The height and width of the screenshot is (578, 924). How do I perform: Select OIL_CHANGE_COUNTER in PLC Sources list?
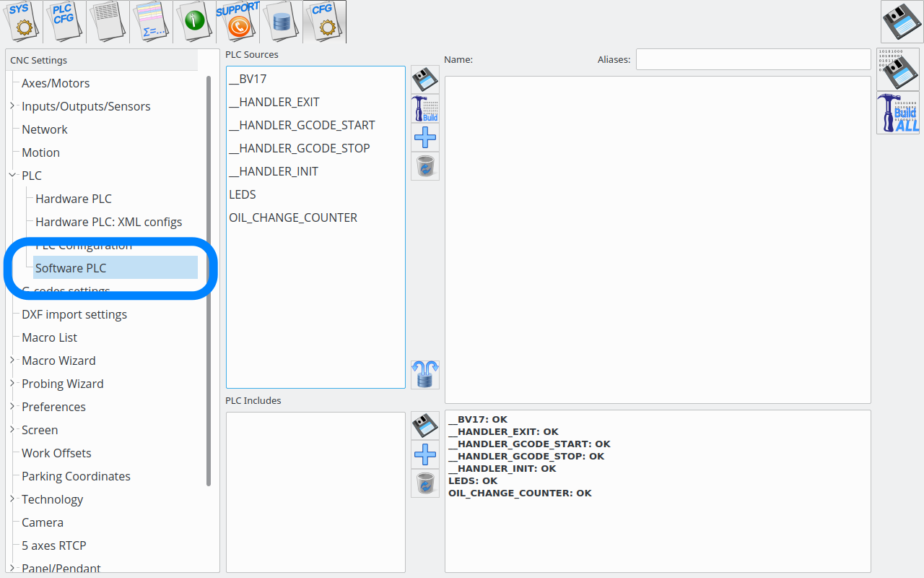coord(293,217)
